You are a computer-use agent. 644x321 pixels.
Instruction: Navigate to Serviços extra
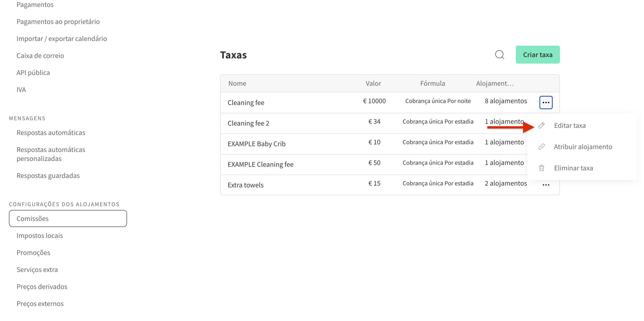tap(37, 270)
